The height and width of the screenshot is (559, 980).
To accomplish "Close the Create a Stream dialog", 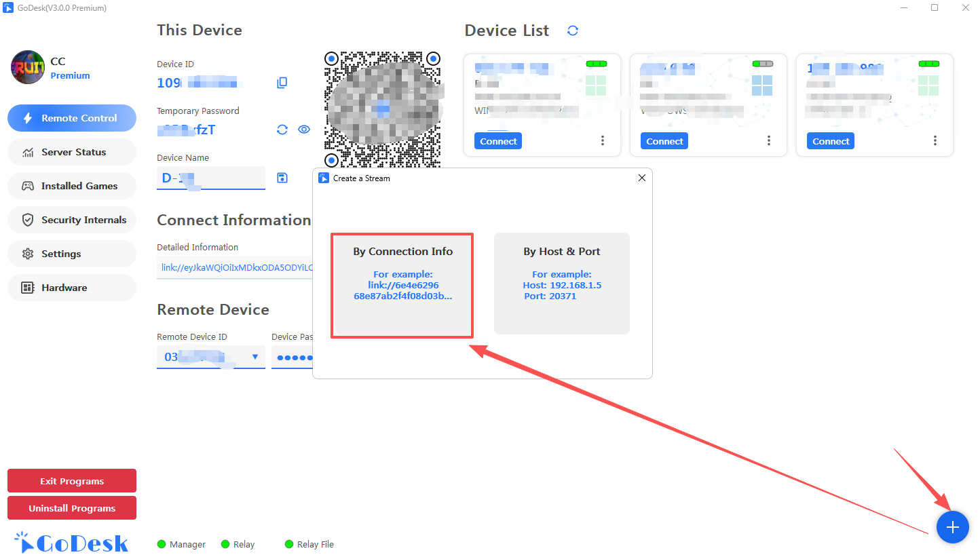I will click(642, 178).
